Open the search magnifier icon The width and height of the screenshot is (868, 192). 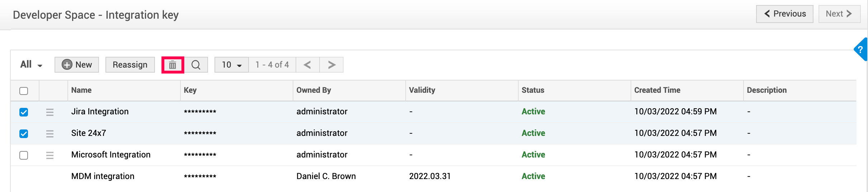[x=196, y=65]
